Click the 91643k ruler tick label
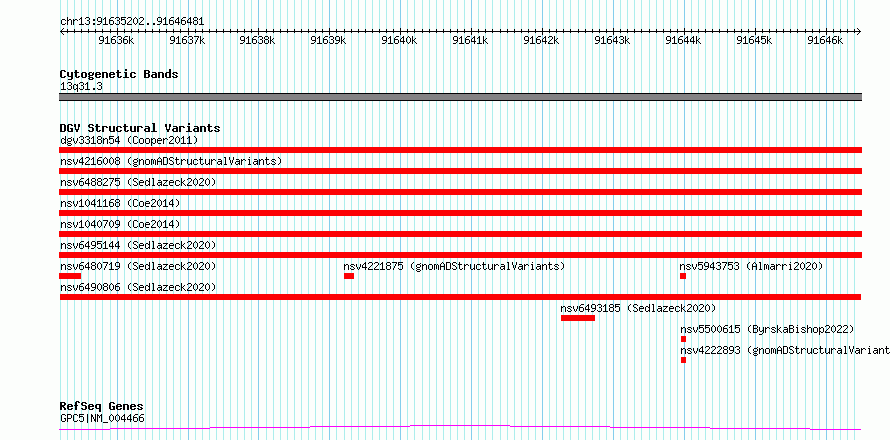 point(612,41)
